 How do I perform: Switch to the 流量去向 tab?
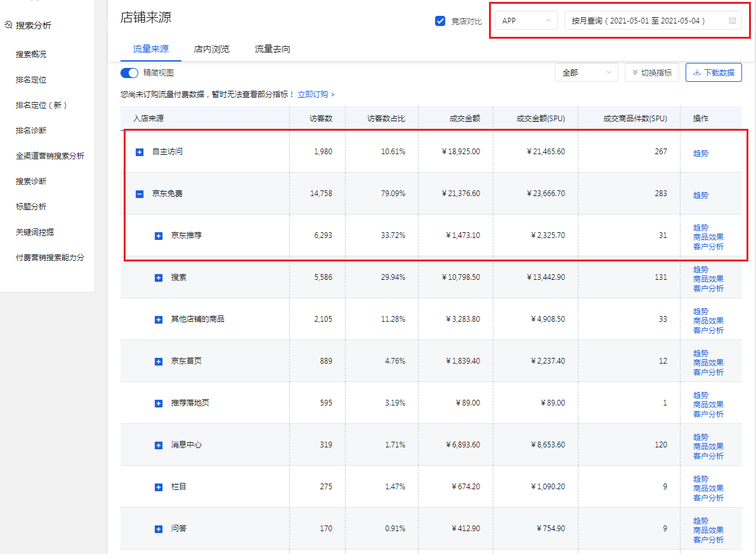[273, 49]
